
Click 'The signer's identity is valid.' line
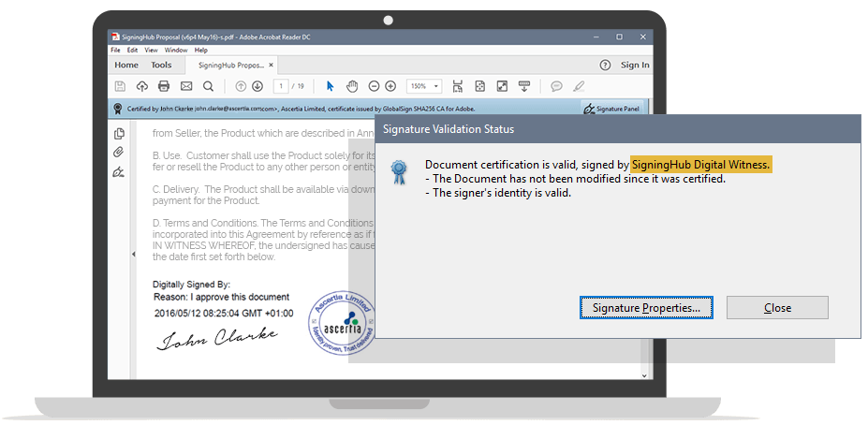(498, 193)
